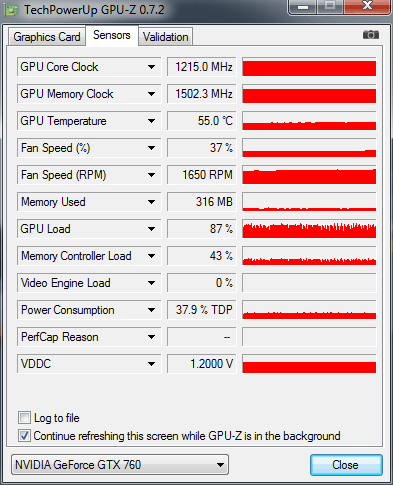Open the Fan Speed (RPM) dropdown arrow
Screen dimensions: 393x485
[151, 175]
